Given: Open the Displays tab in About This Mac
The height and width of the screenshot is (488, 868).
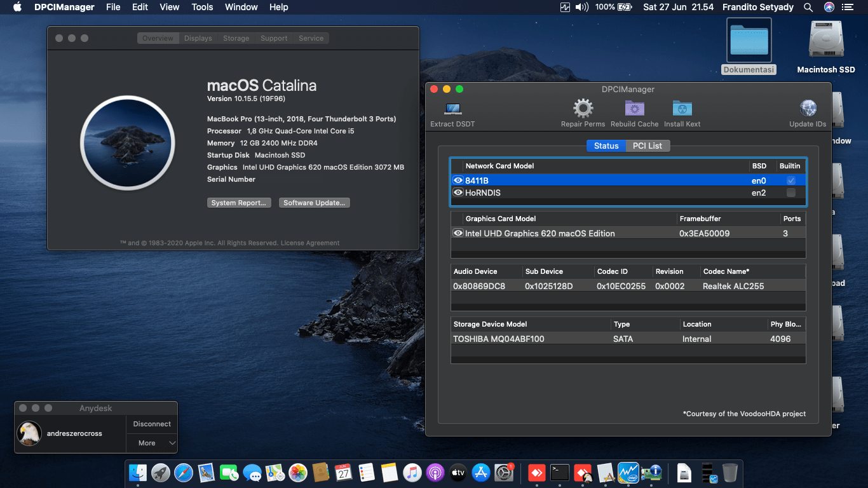Looking at the screenshot, I should tap(198, 37).
